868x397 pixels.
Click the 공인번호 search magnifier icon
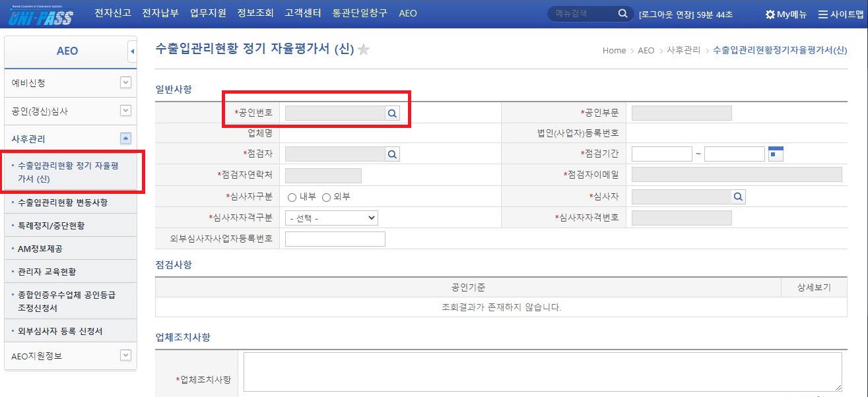[x=393, y=113]
